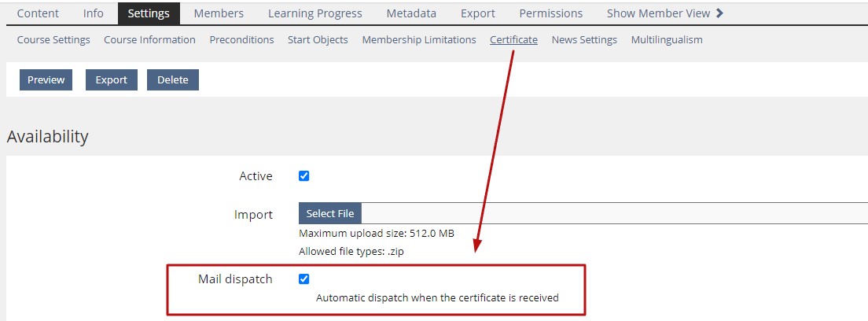Open Membership Limitations sub-tab

418,39
